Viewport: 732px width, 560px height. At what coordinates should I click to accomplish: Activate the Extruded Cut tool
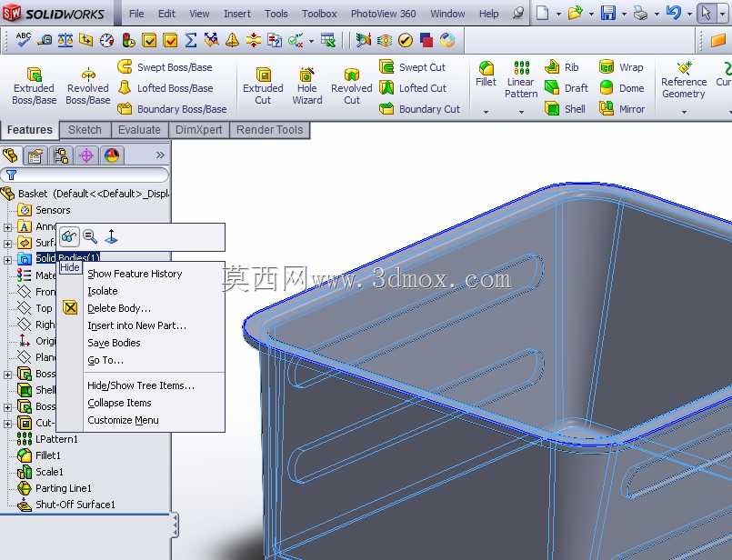click(x=263, y=85)
